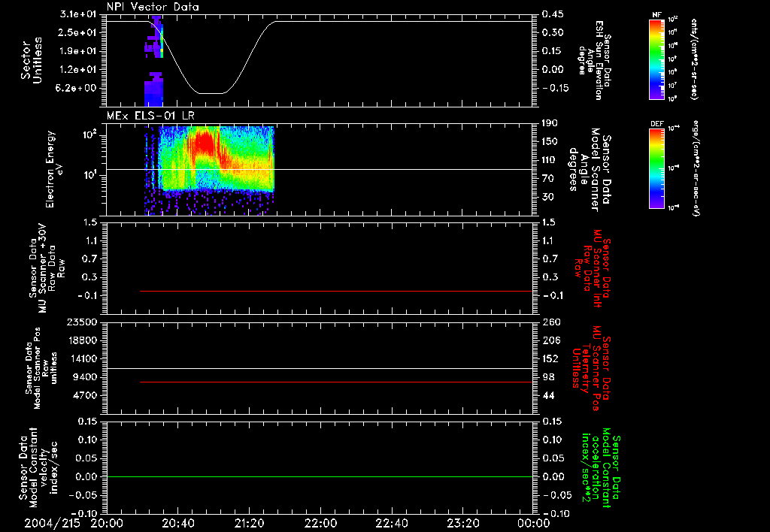Screen dimensions: 770x532
Task: Click the "22:00" time tick label
Action: (320, 523)
